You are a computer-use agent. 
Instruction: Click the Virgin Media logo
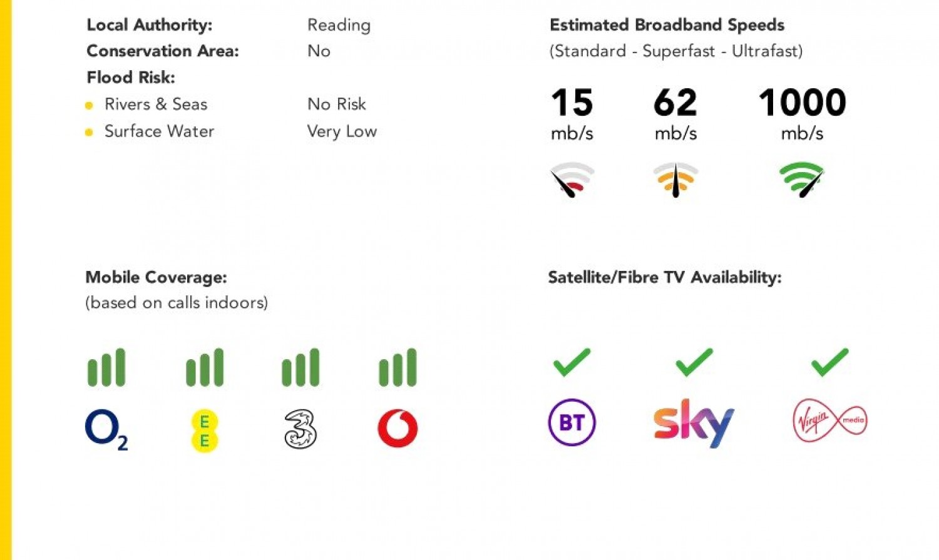pos(830,420)
